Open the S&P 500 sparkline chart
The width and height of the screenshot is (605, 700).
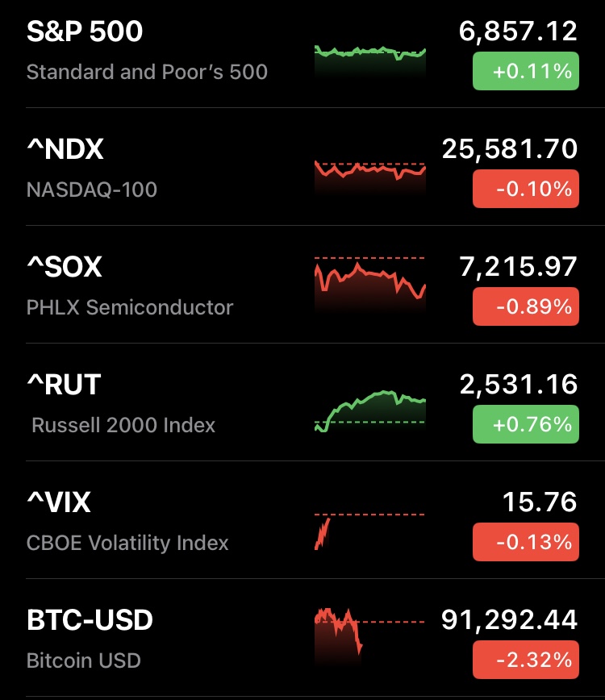369,60
